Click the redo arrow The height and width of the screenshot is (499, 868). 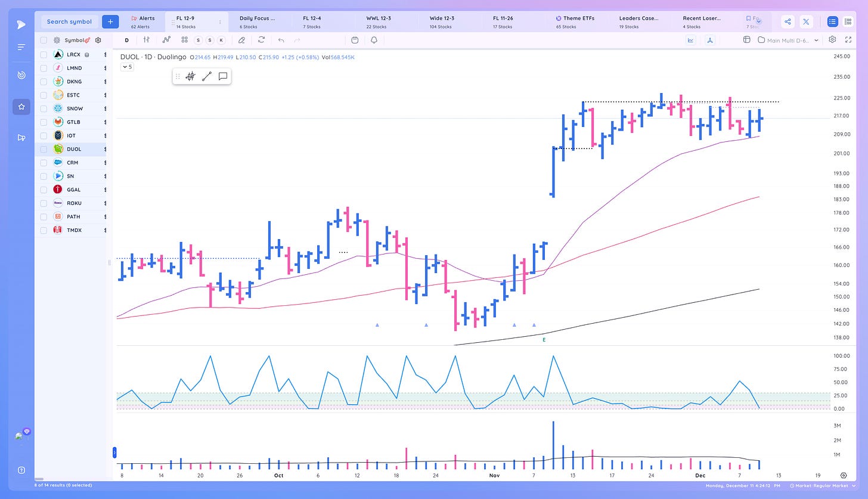point(297,40)
